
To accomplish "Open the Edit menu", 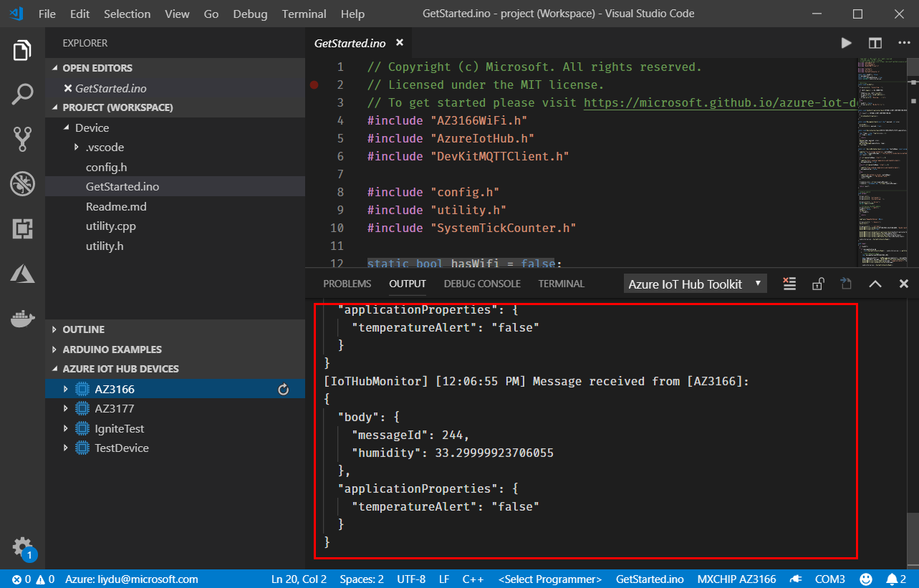I will [80, 14].
